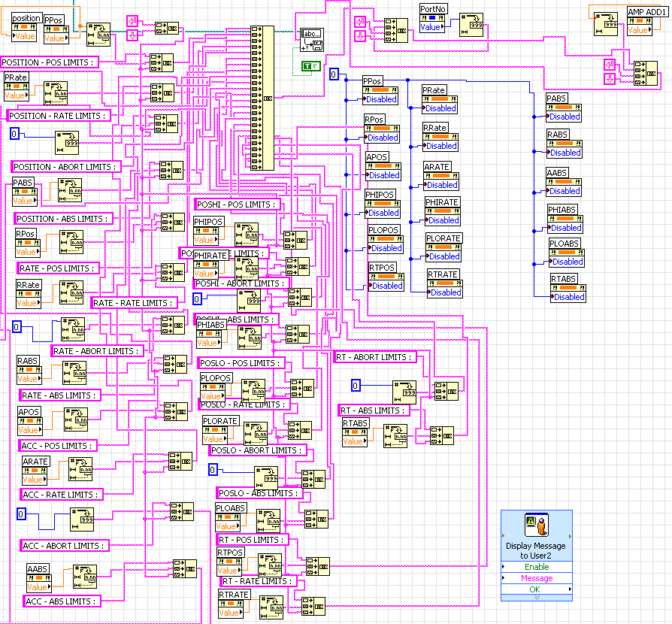The image size is (672, 624).
Task: Select 'RT - ABORT LIMITS :' string constant
Action: point(375,357)
